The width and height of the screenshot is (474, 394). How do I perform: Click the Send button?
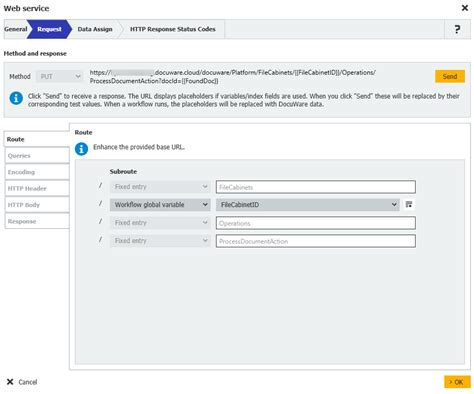point(450,76)
